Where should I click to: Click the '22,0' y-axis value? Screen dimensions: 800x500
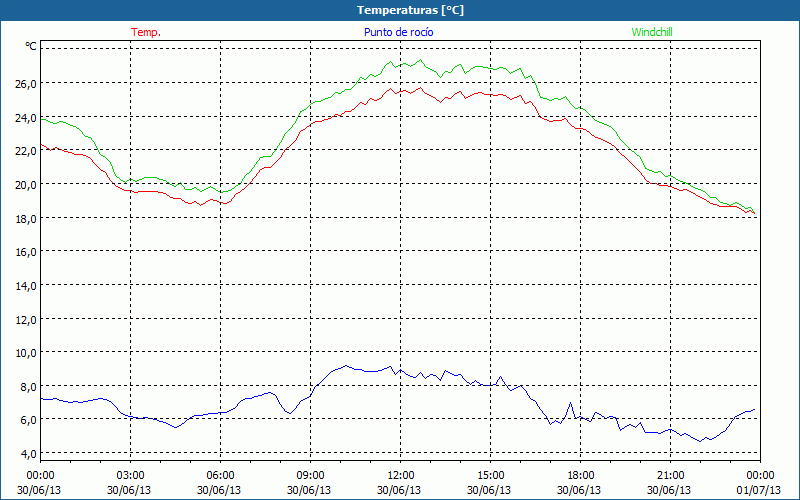point(26,152)
